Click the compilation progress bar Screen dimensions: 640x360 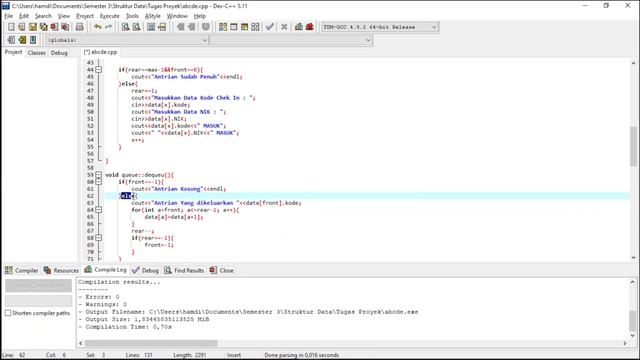tap(38, 301)
